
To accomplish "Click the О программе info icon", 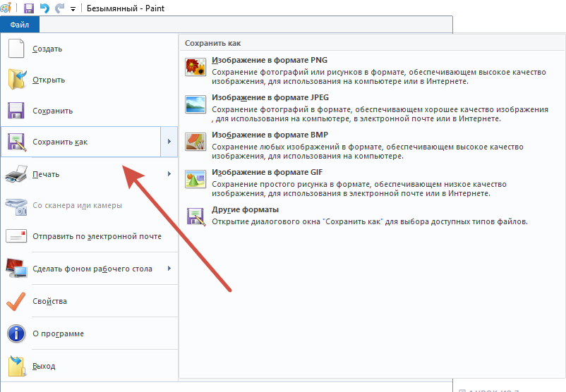I will (x=16, y=333).
